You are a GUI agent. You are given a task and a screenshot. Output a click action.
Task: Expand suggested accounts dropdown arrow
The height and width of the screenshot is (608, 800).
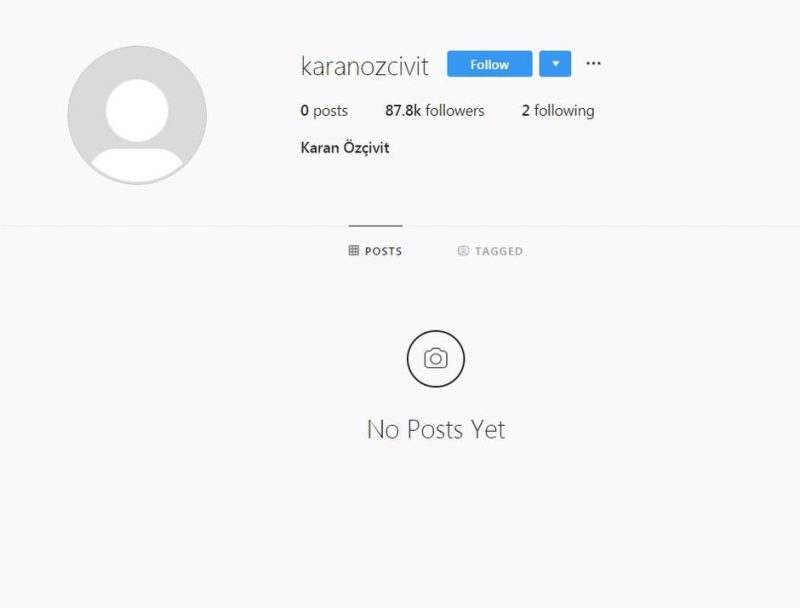pyautogui.click(x=555, y=64)
